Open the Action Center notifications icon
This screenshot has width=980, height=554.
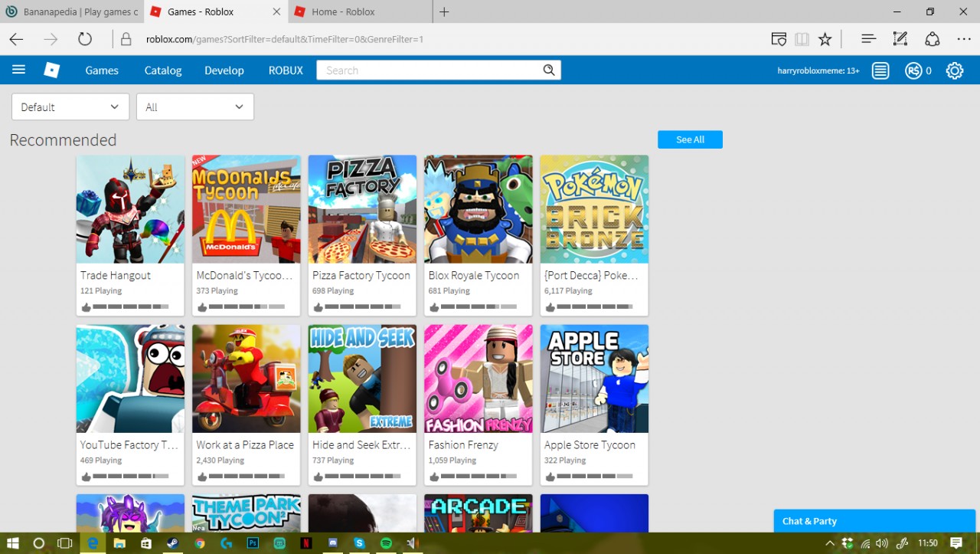(x=956, y=543)
